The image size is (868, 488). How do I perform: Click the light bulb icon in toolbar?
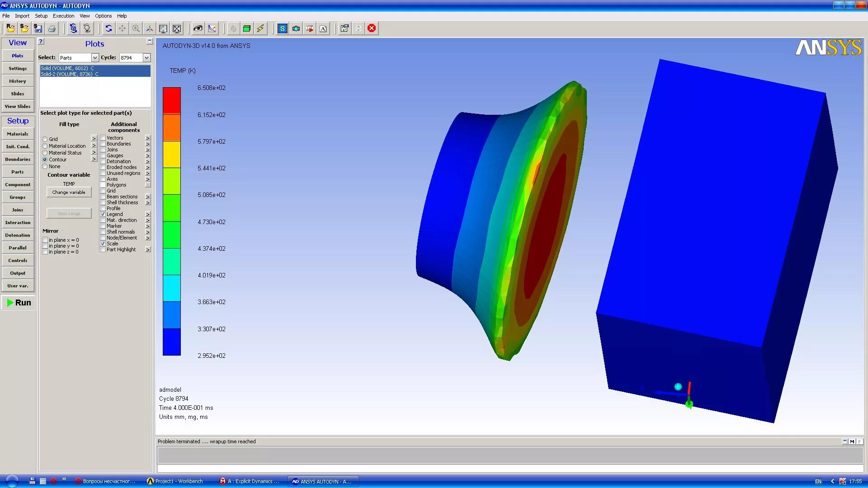pyautogui.click(x=87, y=28)
